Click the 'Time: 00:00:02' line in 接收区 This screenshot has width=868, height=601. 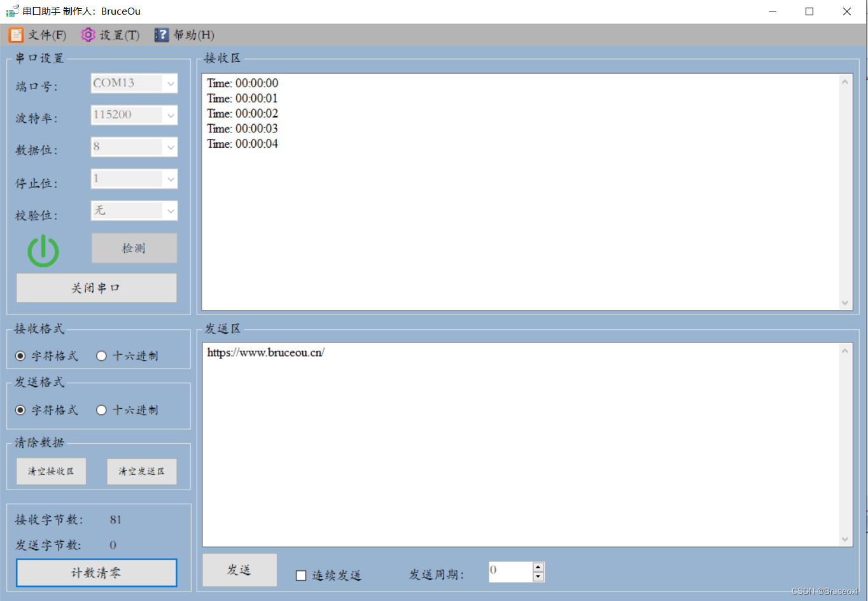[242, 113]
